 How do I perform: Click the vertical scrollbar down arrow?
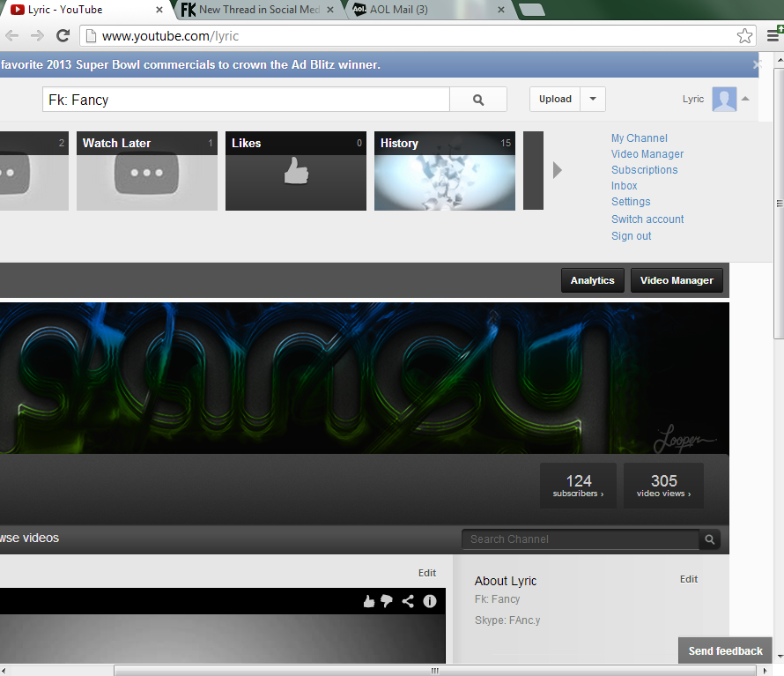tap(780, 656)
